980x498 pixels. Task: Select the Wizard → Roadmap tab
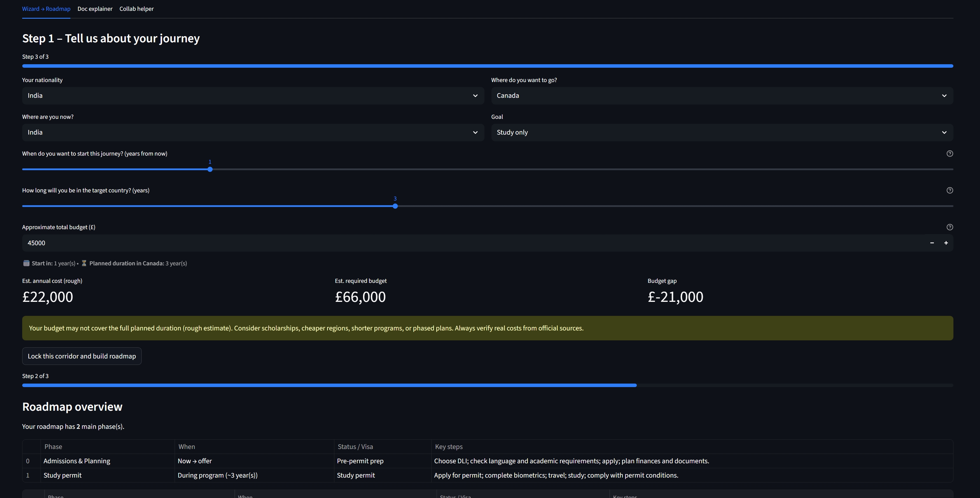(x=46, y=9)
